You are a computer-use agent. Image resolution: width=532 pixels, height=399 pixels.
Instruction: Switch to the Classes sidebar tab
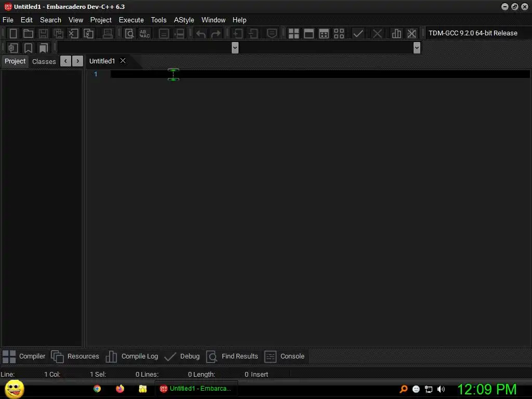click(44, 61)
